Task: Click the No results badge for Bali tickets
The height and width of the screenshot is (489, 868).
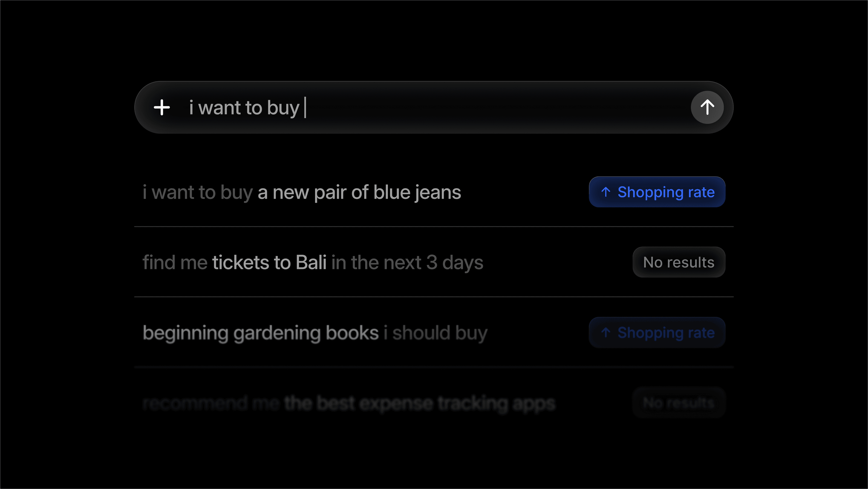Action: (678, 262)
